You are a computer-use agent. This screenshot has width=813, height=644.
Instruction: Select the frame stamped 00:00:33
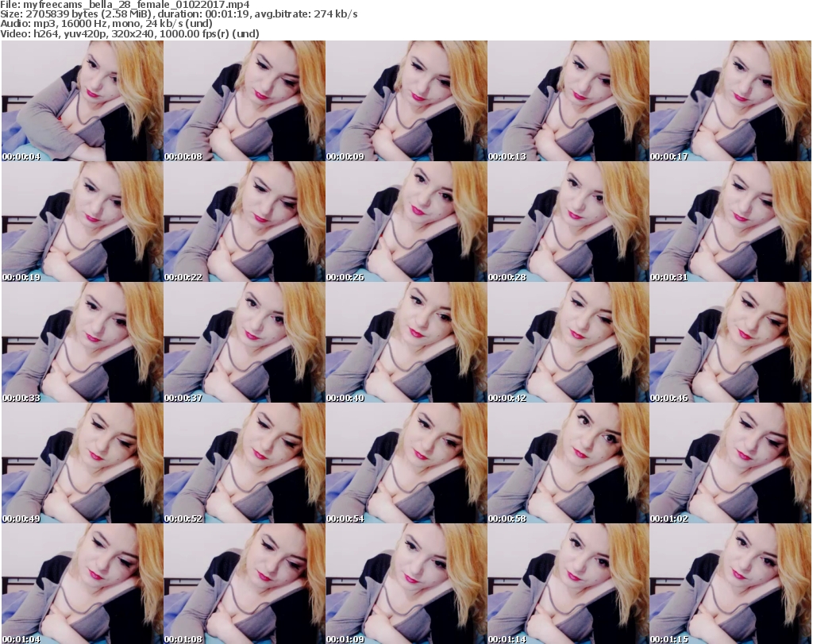coord(83,343)
